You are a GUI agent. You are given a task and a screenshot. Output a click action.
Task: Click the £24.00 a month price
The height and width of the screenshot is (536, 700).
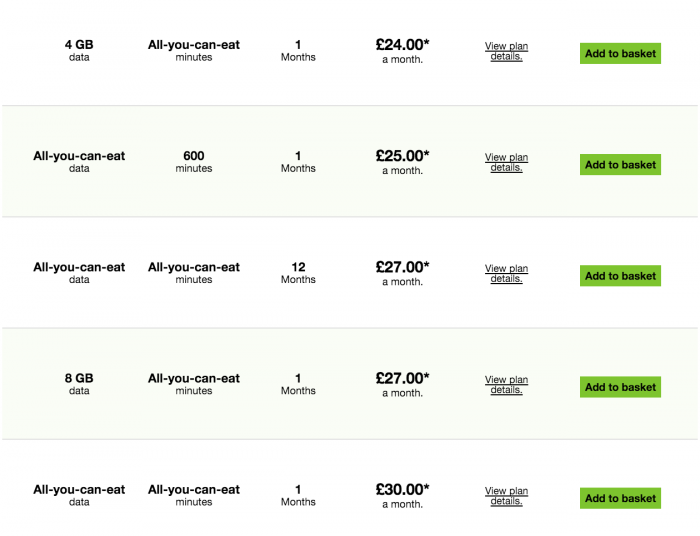click(402, 51)
